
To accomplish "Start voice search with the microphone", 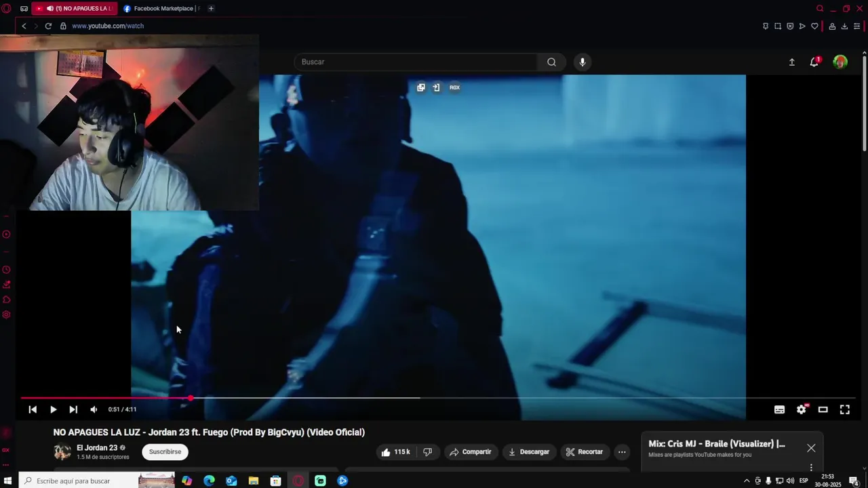I will pos(582,62).
